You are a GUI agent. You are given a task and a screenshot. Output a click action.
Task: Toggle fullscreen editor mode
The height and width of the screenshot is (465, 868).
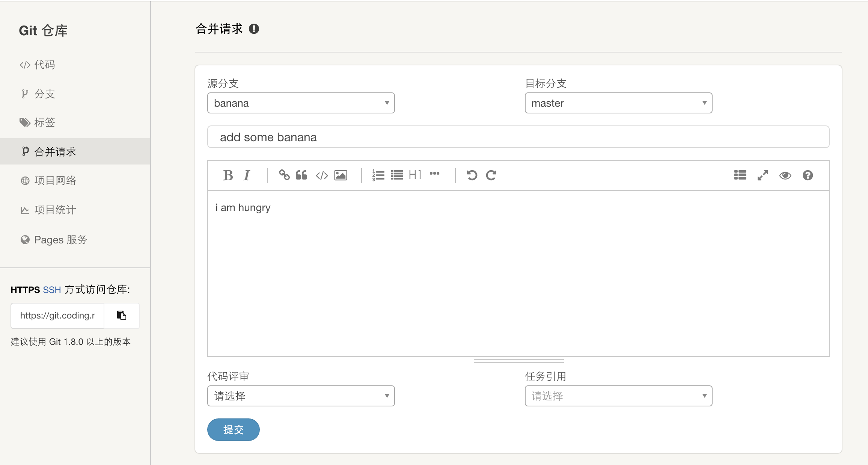click(763, 175)
